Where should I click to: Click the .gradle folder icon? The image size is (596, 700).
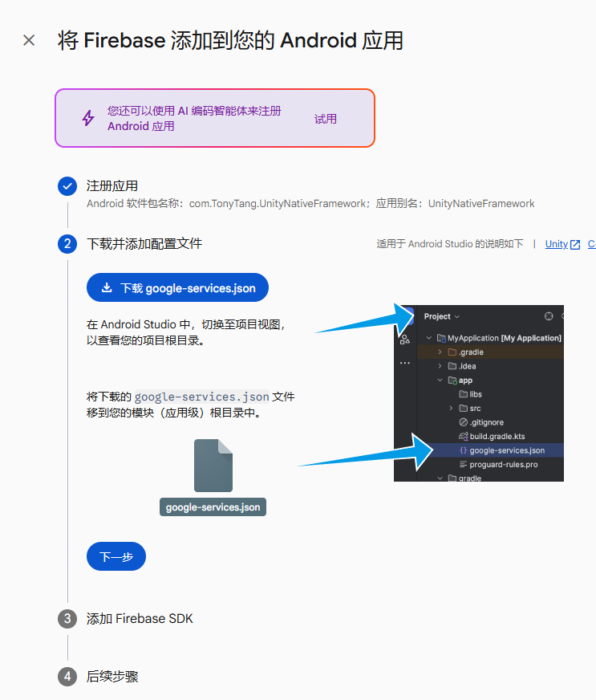452,352
